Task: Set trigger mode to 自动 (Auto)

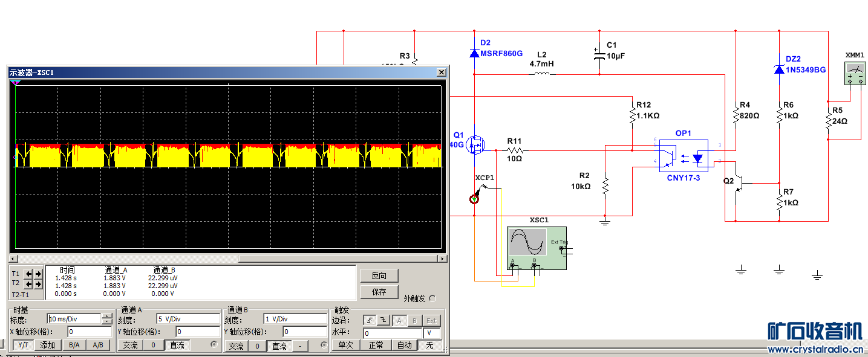Action: 405,345
